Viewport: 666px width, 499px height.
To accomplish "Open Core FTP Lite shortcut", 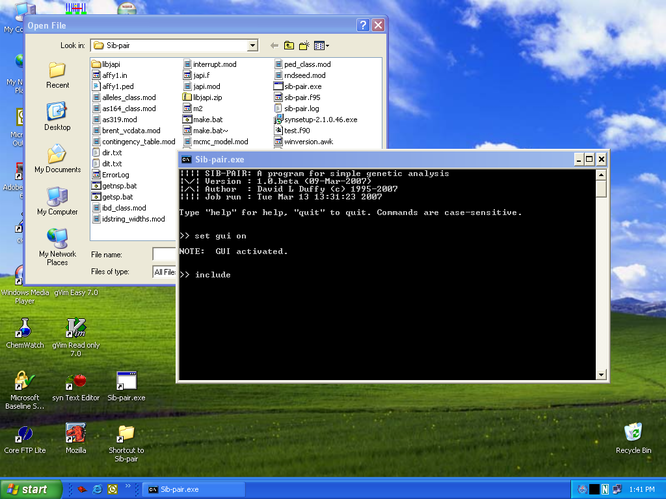I will (x=25, y=440).
